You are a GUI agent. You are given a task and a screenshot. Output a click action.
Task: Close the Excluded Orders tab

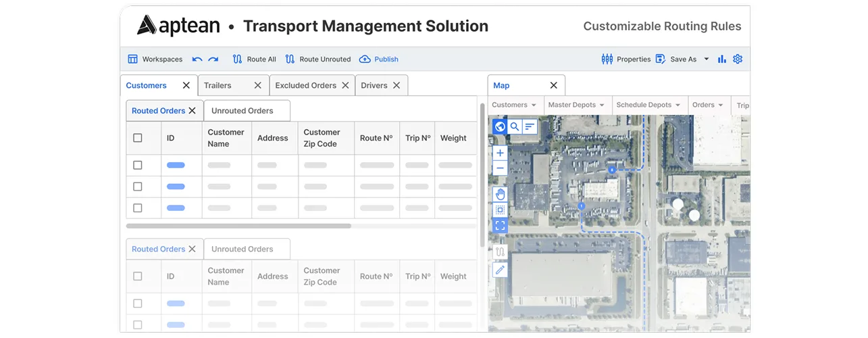coord(345,86)
